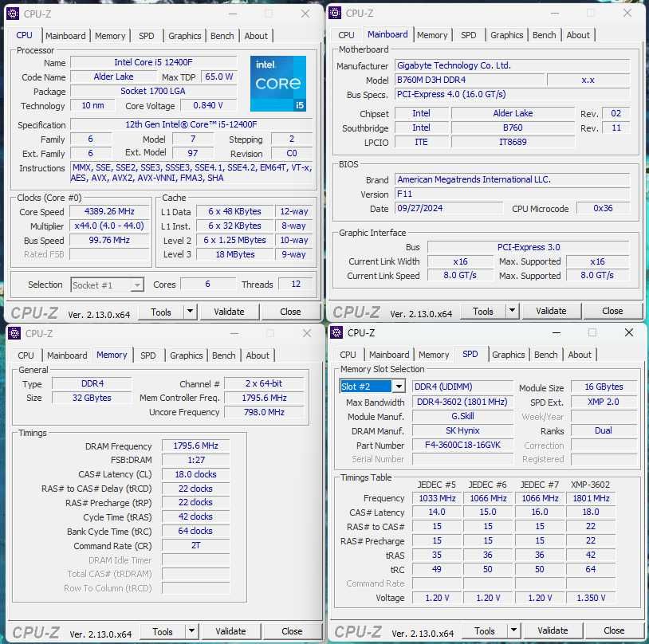The width and height of the screenshot is (649, 644).
Task: Click 'Gigabyte Technology Co. Ltd.' manufacturer field
Action: tap(513, 65)
